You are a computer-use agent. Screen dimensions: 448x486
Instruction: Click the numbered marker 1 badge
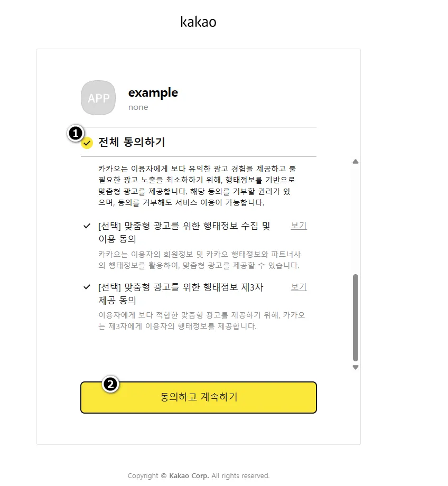point(76,134)
